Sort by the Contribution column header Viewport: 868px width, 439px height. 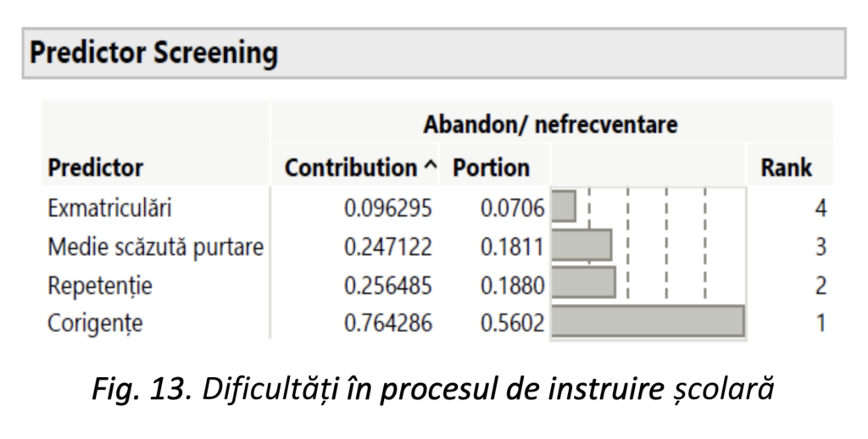353,167
